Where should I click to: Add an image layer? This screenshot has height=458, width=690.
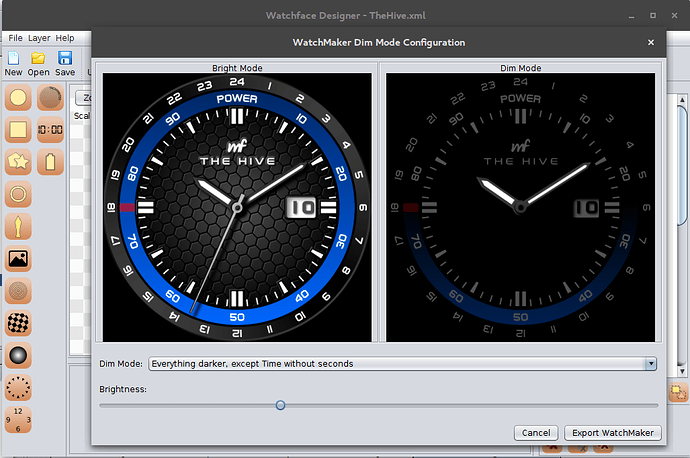18,259
